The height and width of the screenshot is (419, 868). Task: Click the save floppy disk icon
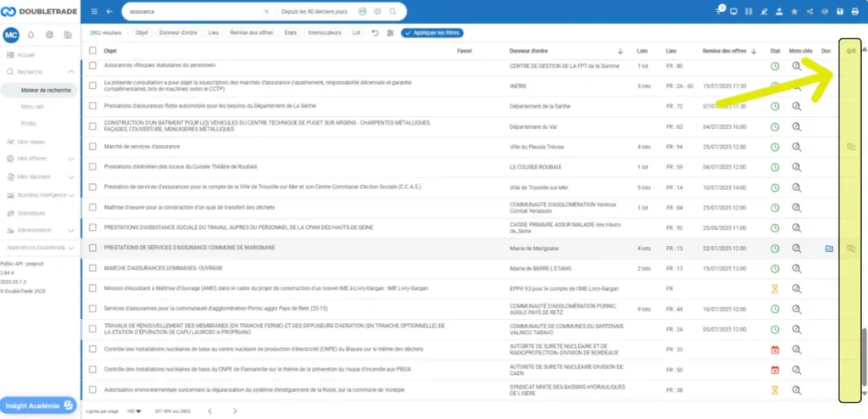coord(840,11)
